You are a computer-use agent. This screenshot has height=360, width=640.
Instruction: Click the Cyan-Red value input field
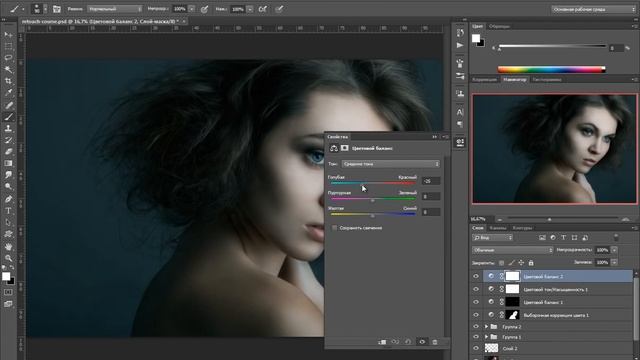tap(431, 181)
